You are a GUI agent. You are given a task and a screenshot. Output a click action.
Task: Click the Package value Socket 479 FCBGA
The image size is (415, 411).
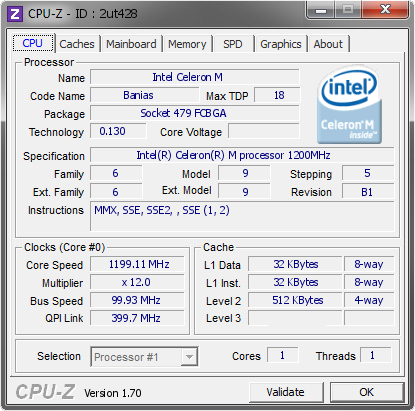(x=195, y=113)
